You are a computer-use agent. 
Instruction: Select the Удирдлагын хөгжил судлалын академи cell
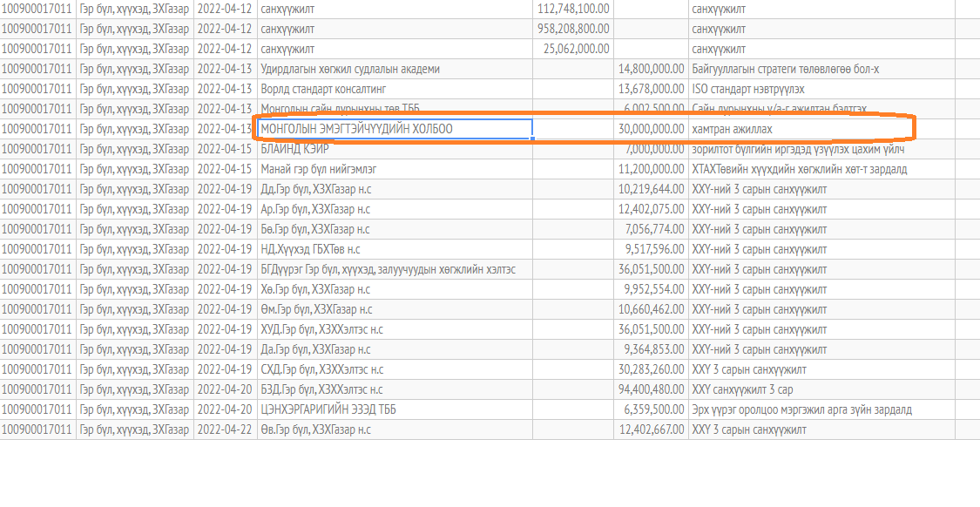[350, 69]
